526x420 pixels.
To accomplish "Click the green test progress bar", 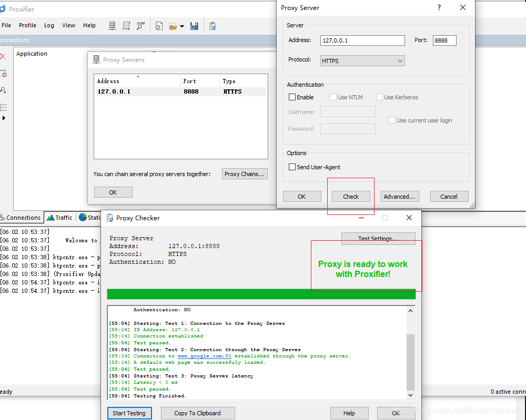I will point(261,294).
